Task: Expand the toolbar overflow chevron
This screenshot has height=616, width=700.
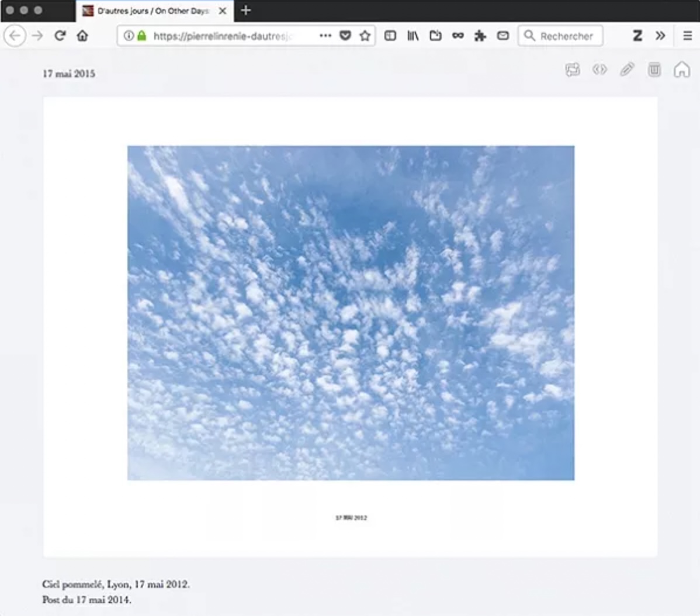Action: point(660,36)
